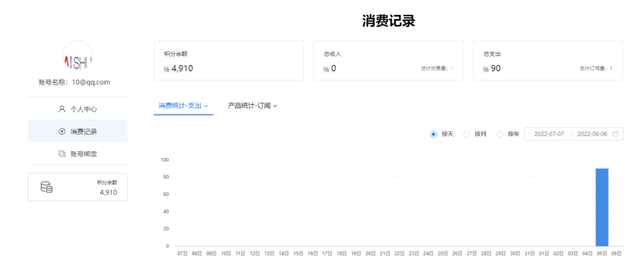This screenshot has width=644, height=271.
Task: Select the 按年 radio button
Action: coord(499,134)
